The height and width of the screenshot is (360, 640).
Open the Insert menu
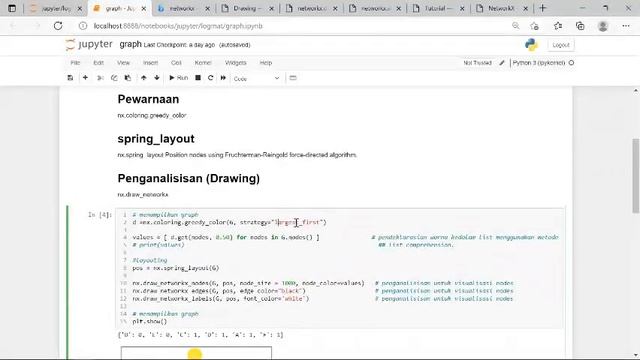tap(150, 63)
